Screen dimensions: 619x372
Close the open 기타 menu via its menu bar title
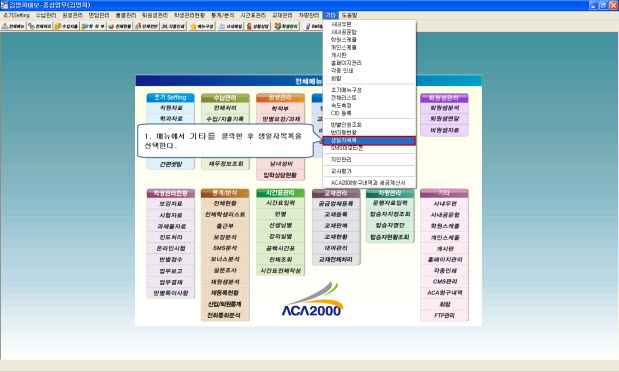point(330,15)
